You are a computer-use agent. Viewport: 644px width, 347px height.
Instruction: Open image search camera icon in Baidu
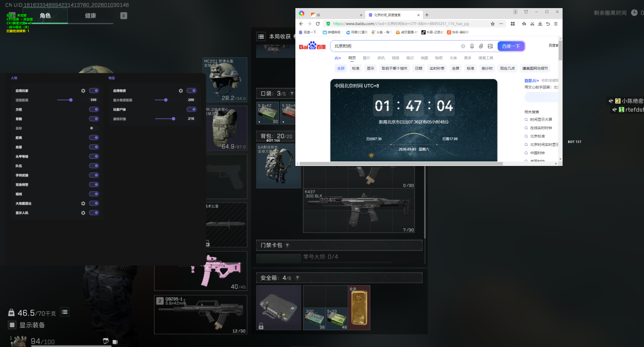490,46
